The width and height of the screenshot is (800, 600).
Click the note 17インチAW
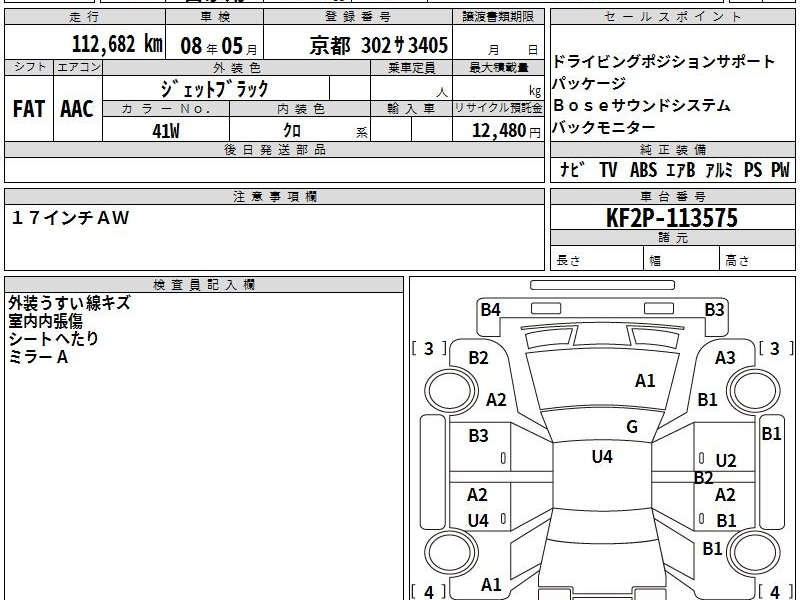(x=70, y=218)
